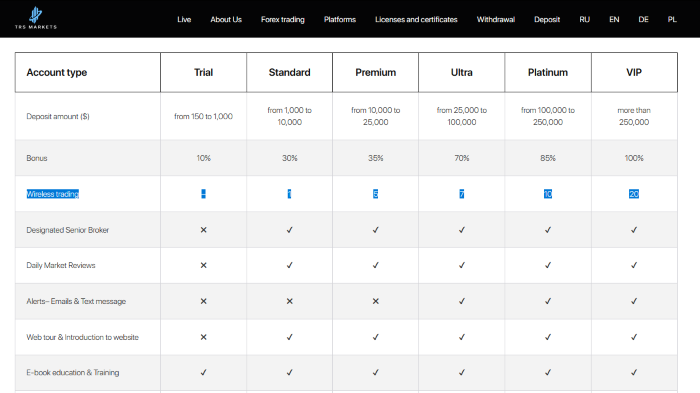700x393 pixels.
Task: Click the cross for Trial Daily Market Reviews
Action: tap(204, 265)
